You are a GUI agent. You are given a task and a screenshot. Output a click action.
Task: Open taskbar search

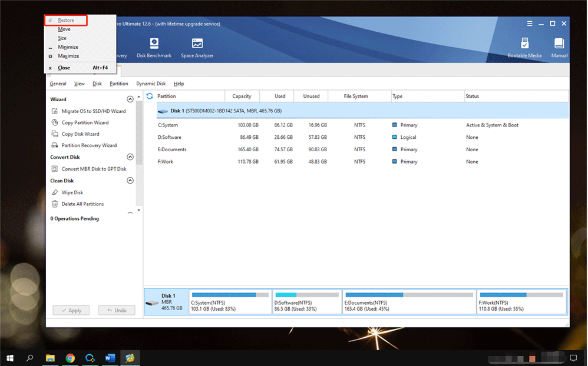click(x=29, y=358)
